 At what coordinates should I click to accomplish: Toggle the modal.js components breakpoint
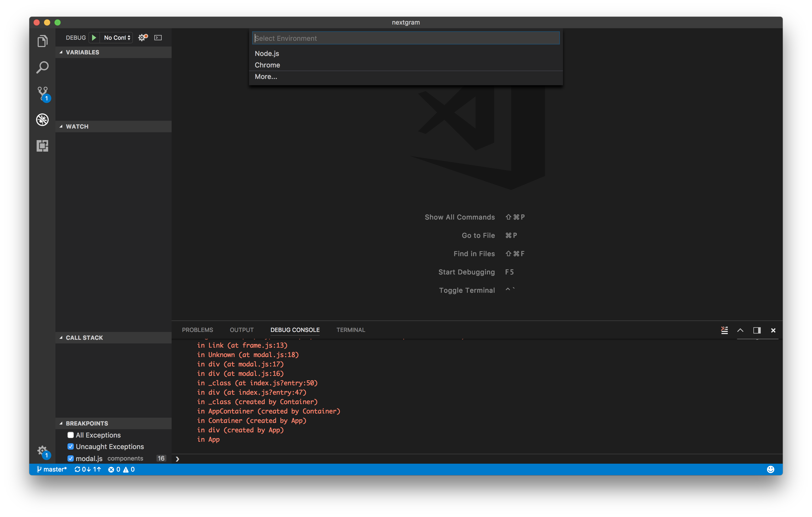[x=70, y=458]
